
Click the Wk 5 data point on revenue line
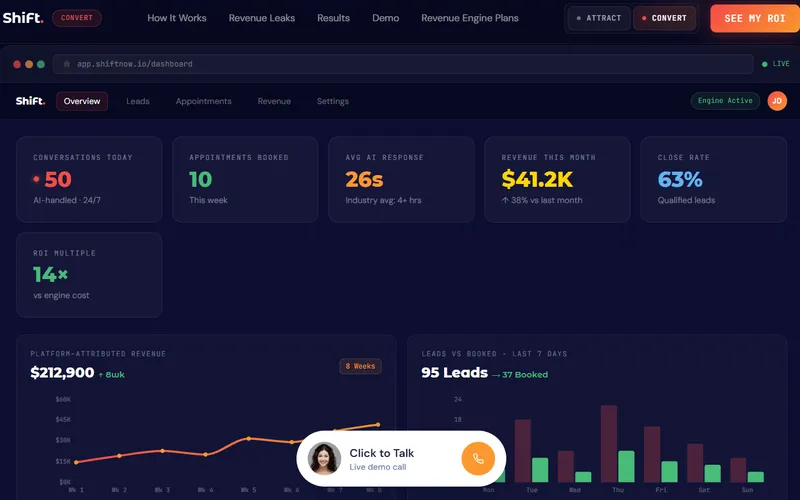coord(248,438)
